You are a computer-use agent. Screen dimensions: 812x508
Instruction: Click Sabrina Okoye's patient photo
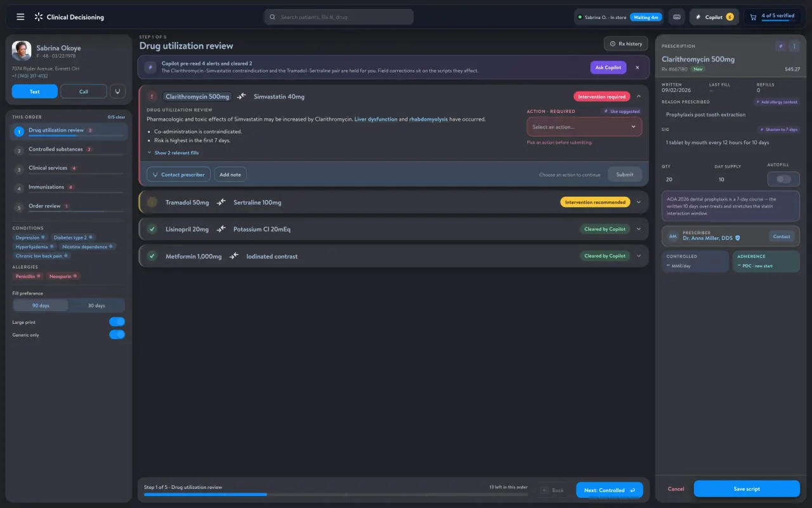point(22,51)
